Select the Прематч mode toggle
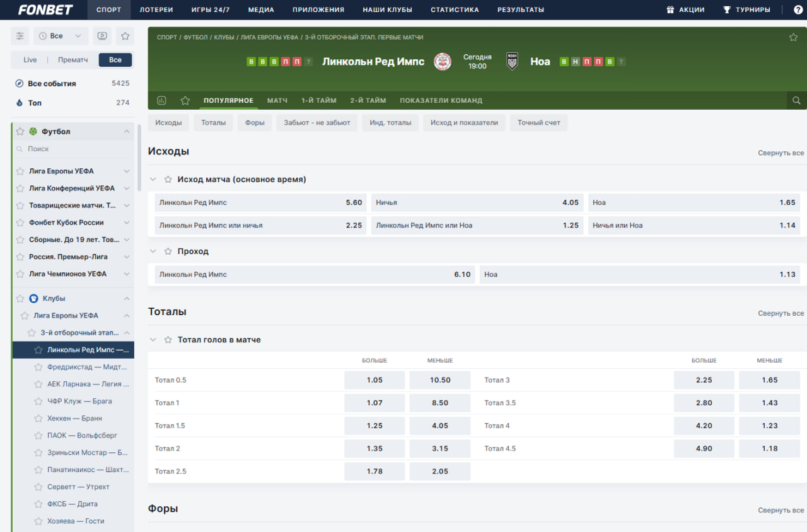The width and height of the screenshot is (807, 532). tap(73, 60)
